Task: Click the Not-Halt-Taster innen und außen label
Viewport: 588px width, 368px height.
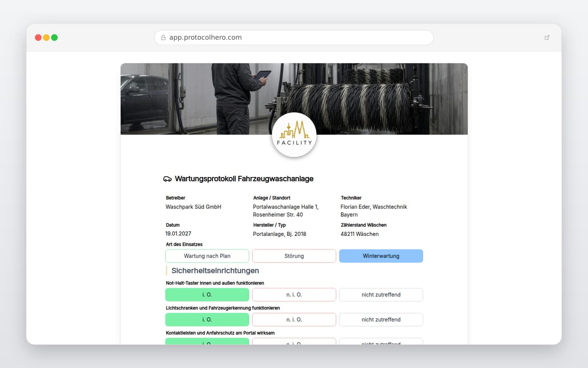Action: click(x=215, y=283)
